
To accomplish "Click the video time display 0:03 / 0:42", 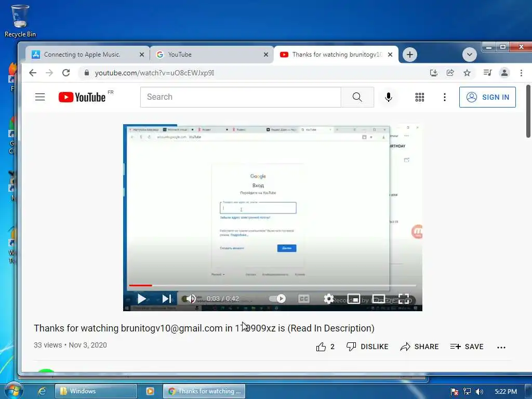I will coord(223,299).
